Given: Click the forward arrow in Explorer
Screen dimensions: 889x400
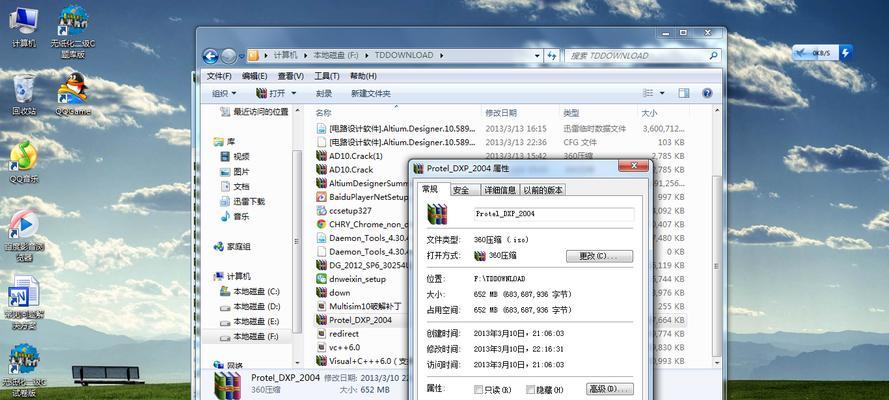Looking at the screenshot, I should click(x=228, y=56).
